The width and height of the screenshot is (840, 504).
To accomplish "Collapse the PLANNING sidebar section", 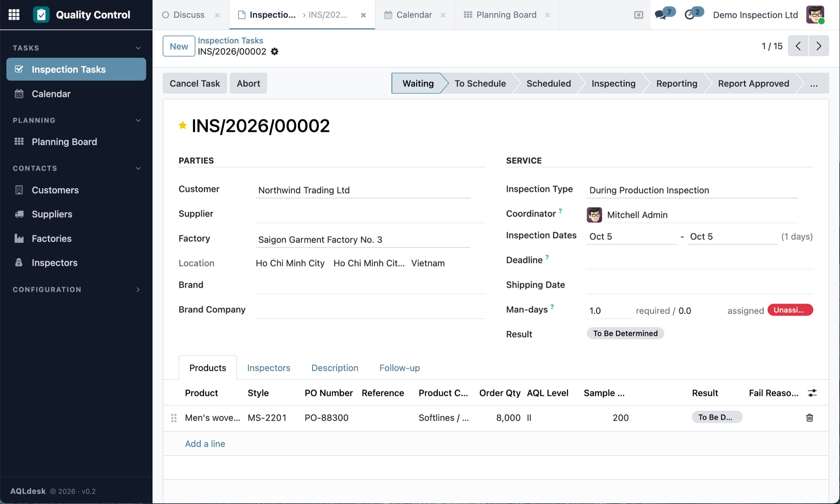I will (x=138, y=120).
